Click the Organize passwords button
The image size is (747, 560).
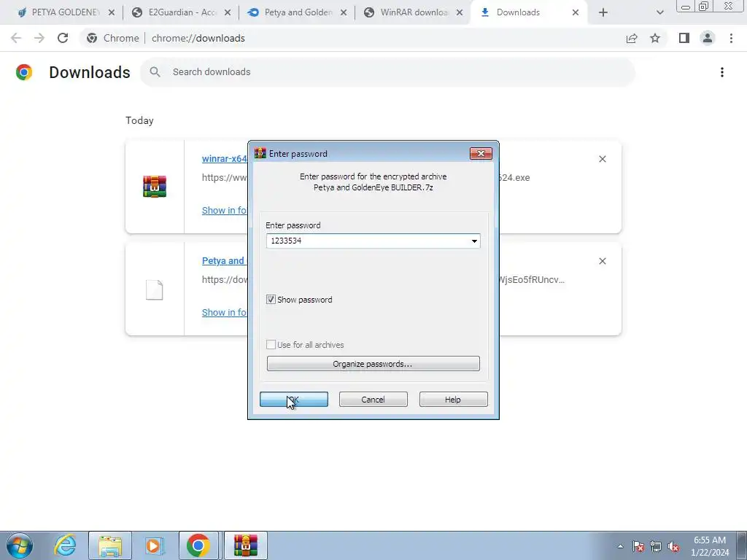(373, 363)
